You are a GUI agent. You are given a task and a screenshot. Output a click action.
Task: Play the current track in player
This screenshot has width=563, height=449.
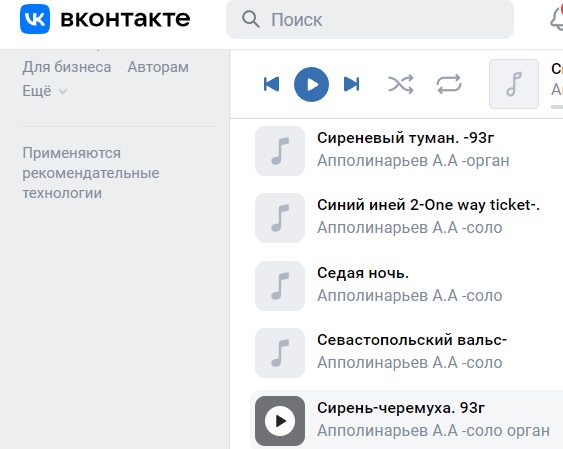(311, 84)
